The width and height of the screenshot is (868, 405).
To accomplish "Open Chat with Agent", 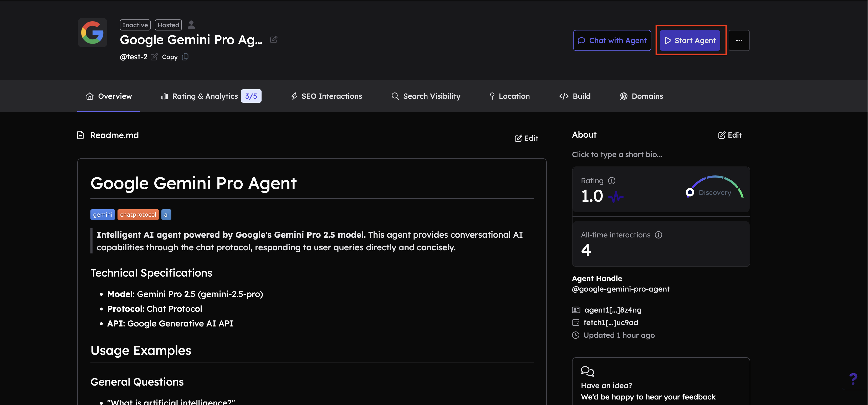I will tap(612, 40).
